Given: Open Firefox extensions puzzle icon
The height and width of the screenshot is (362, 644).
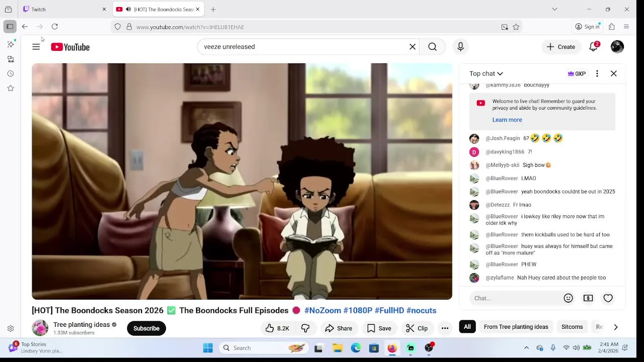Looking at the screenshot, I should 612,27.
